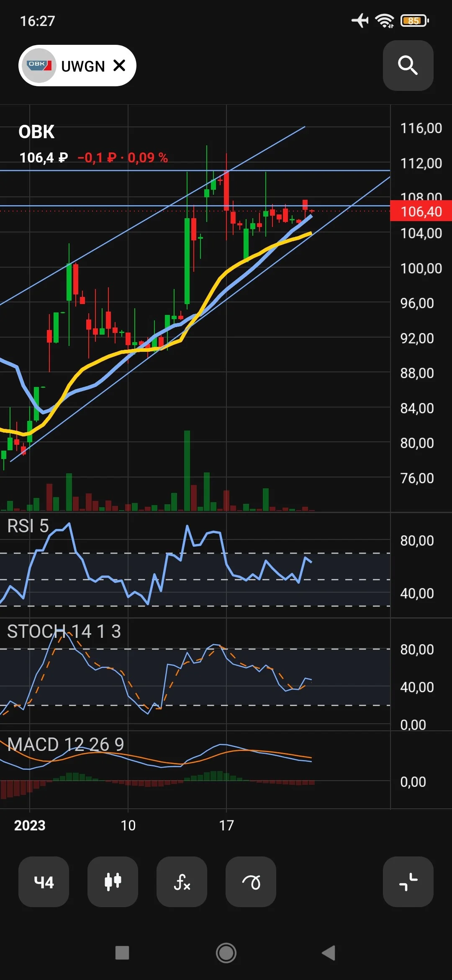Select the MACD 12 26 9 indicator label
This screenshot has width=452, height=980.
point(66,744)
